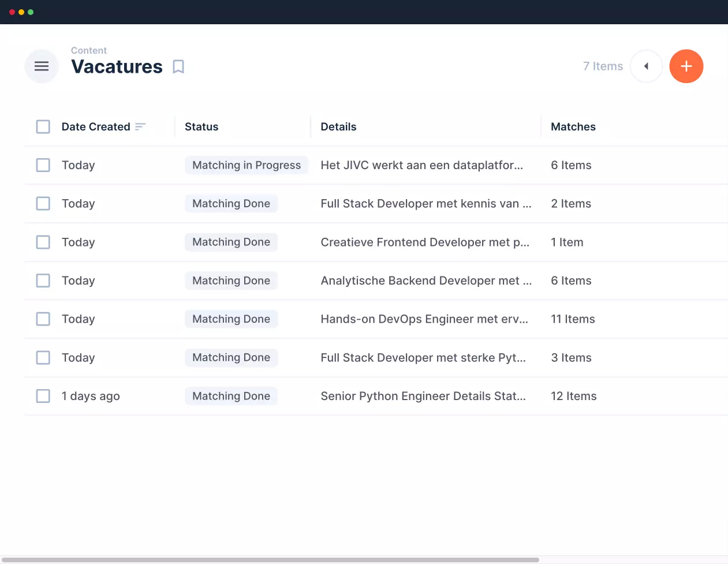
Task: Click the orange plus create item button
Action: coord(686,66)
